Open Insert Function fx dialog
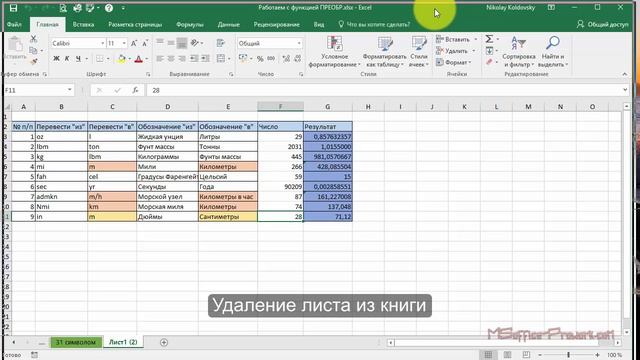Image resolution: width=640 pixels, height=360 pixels. 135,90
